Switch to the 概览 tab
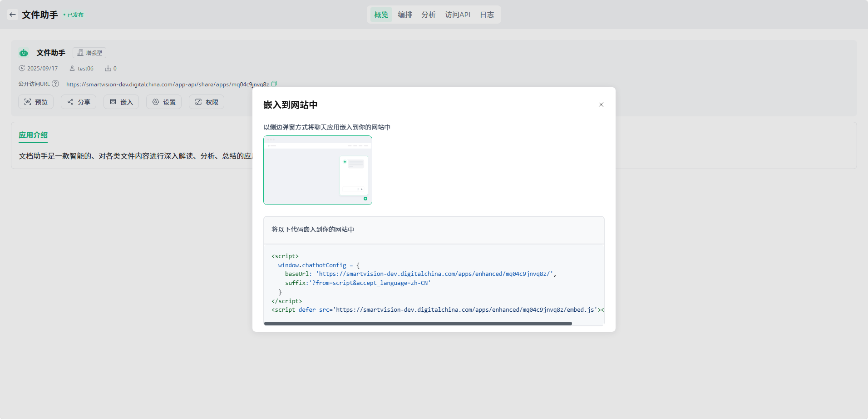The width and height of the screenshot is (868, 419). pyautogui.click(x=381, y=15)
